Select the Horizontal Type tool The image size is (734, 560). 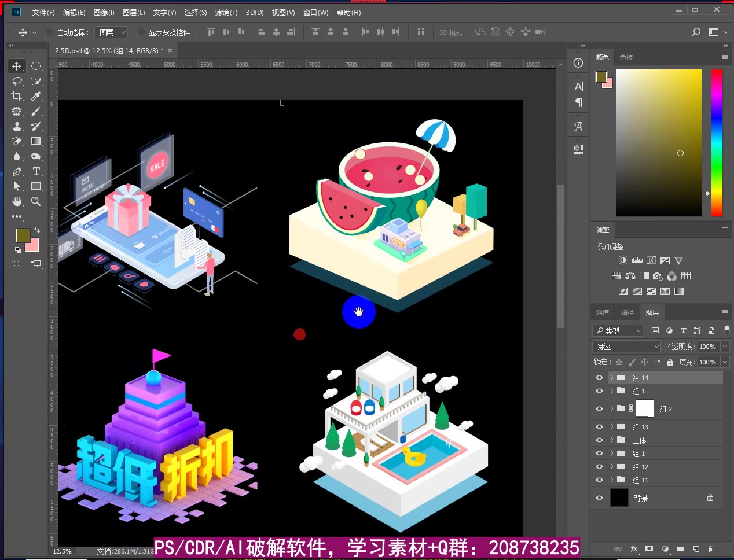pos(35,171)
